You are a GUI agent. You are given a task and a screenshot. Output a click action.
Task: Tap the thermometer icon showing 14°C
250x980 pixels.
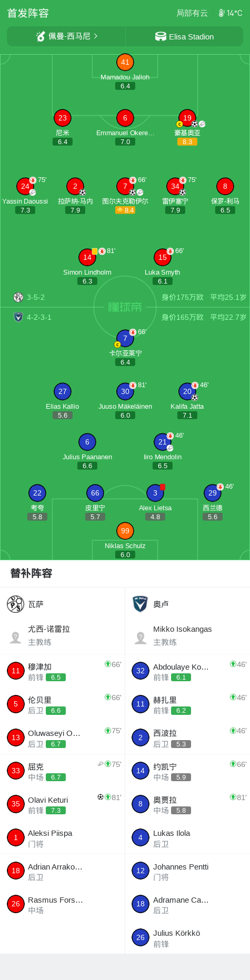(x=222, y=13)
